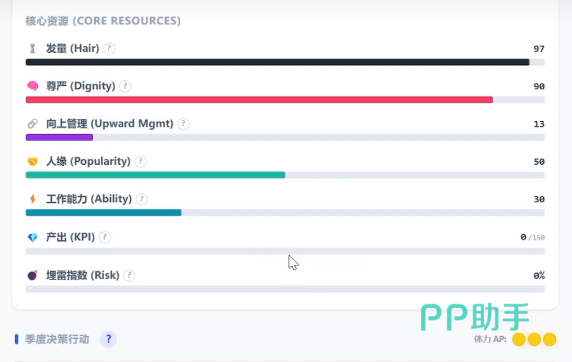Click the question mark next to Popularity
572x362 pixels.
pyautogui.click(x=140, y=161)
